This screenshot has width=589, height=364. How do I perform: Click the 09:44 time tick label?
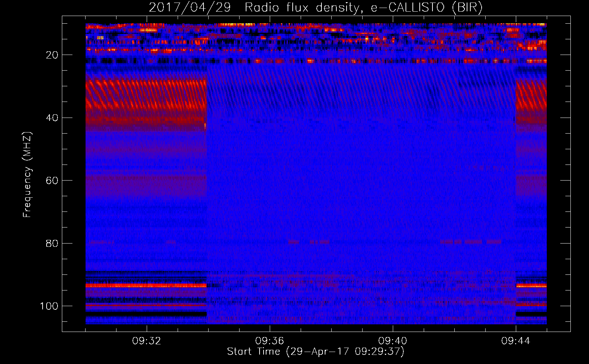pyautogui.click(x=516, y=341)
